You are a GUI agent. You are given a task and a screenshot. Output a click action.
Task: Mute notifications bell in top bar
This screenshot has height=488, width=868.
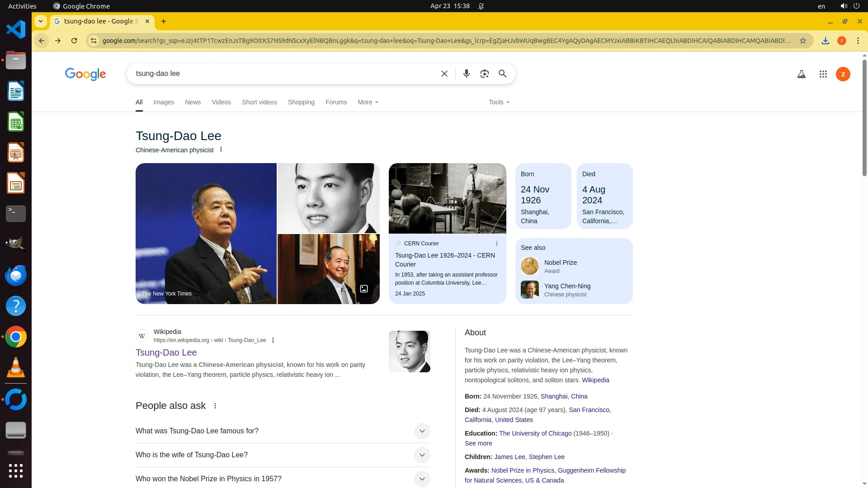481,6
